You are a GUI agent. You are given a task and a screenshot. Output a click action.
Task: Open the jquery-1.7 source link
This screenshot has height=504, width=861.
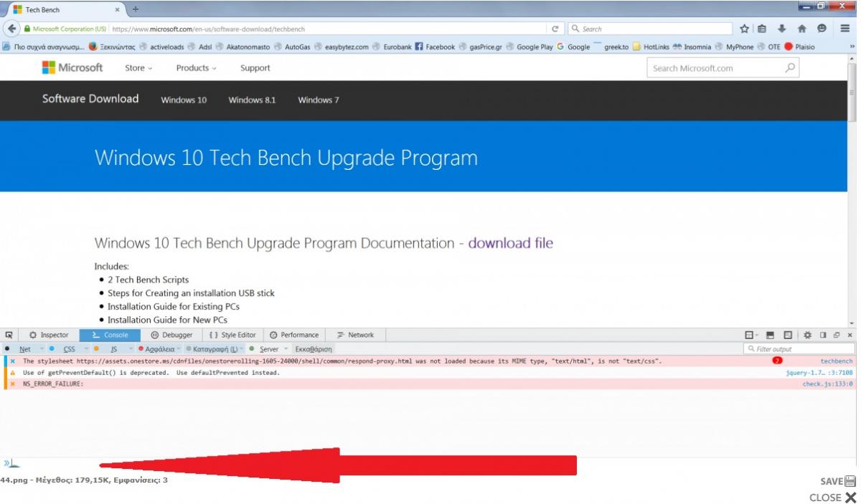819,373
